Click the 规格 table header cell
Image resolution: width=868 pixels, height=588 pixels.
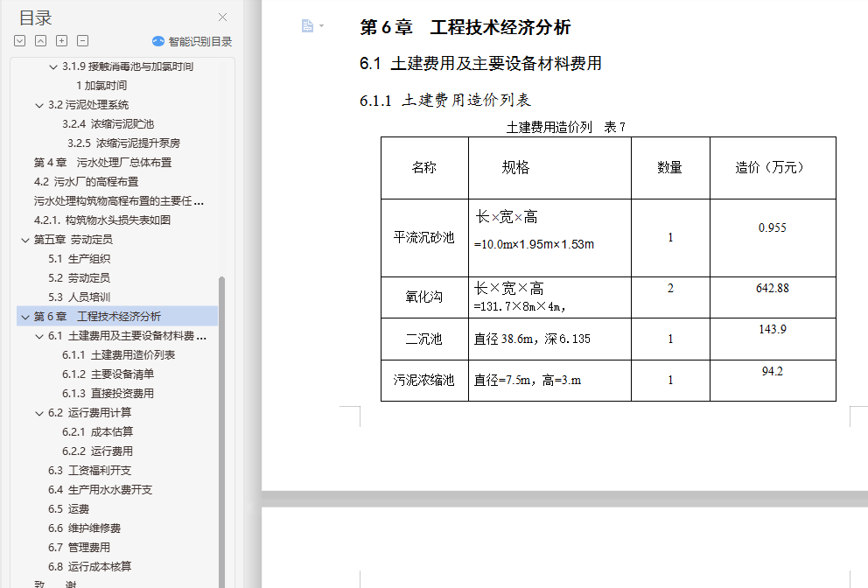(x=549, y=167)
